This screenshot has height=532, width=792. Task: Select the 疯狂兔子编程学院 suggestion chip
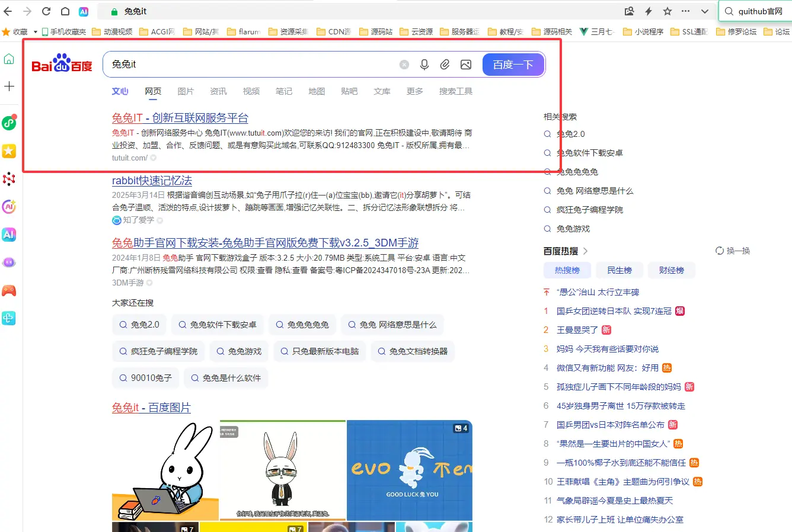click(158, 351)
